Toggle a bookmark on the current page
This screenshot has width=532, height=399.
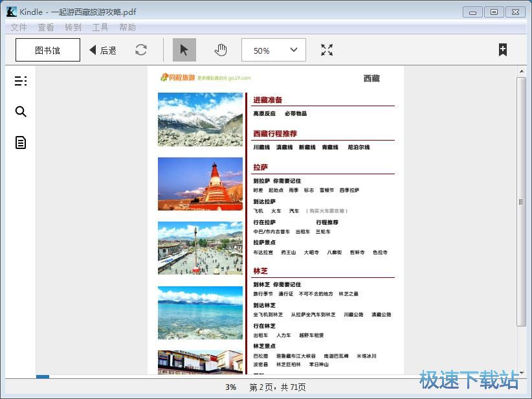pyautogui.click(x=502, y=49)
